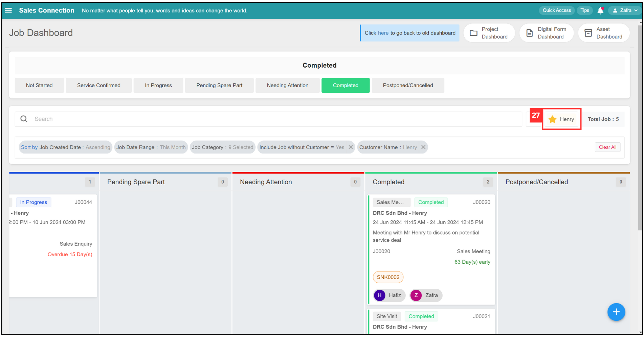Click the Total Job : 5 counter
Viewport: 644px width, 337px height.
603,119
